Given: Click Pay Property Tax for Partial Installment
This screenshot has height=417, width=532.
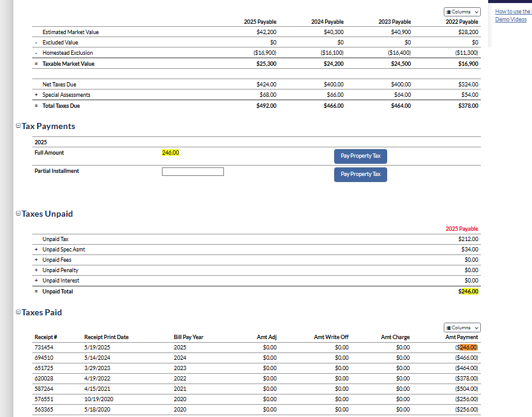Looking at the screenshot, I should point(360,174).
